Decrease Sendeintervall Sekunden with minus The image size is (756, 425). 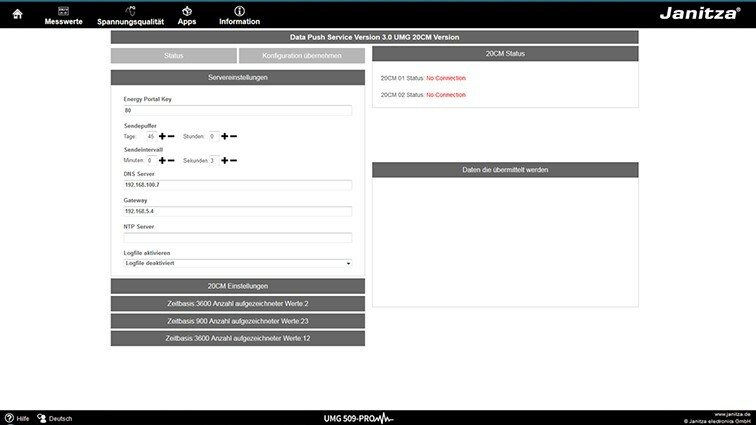[x=233, y=160]
